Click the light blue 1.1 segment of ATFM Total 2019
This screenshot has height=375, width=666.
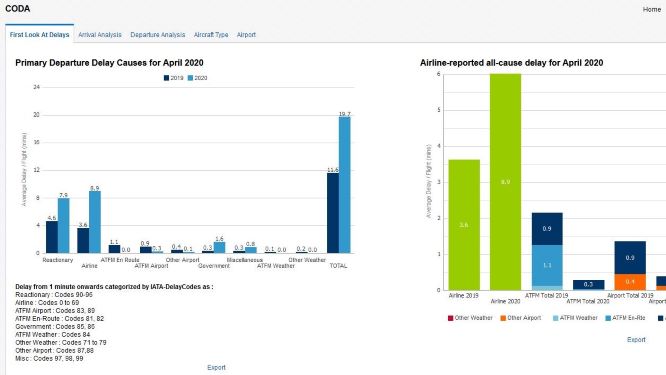[x=547, y=265]
